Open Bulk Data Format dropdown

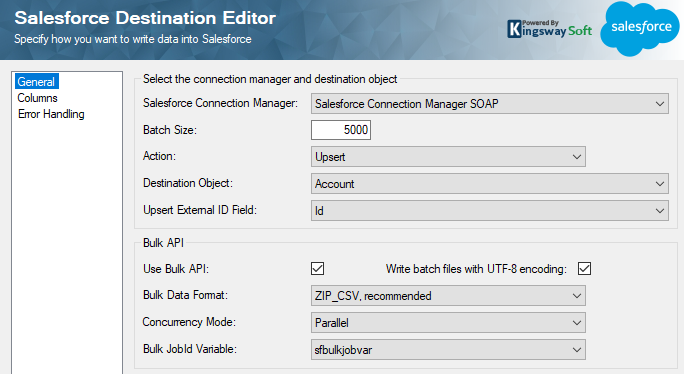click(x=448, y=296)
